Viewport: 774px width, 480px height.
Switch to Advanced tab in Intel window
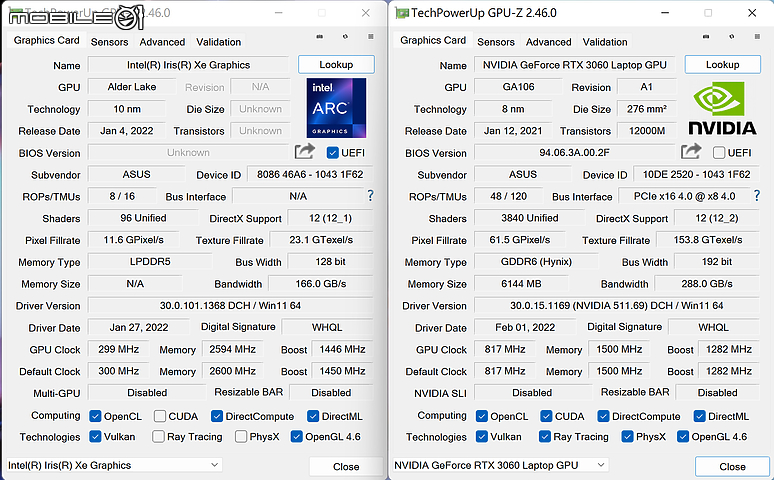[x=162, y=42]
